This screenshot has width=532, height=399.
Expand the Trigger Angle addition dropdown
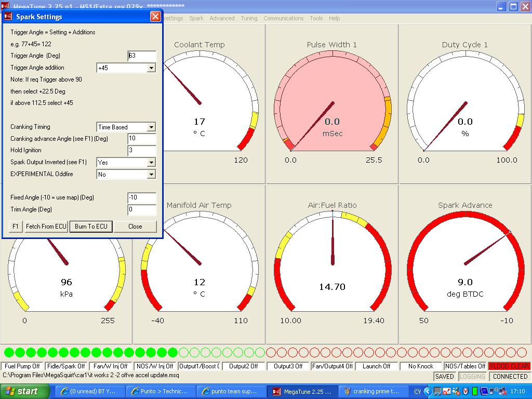coord(151,68)
